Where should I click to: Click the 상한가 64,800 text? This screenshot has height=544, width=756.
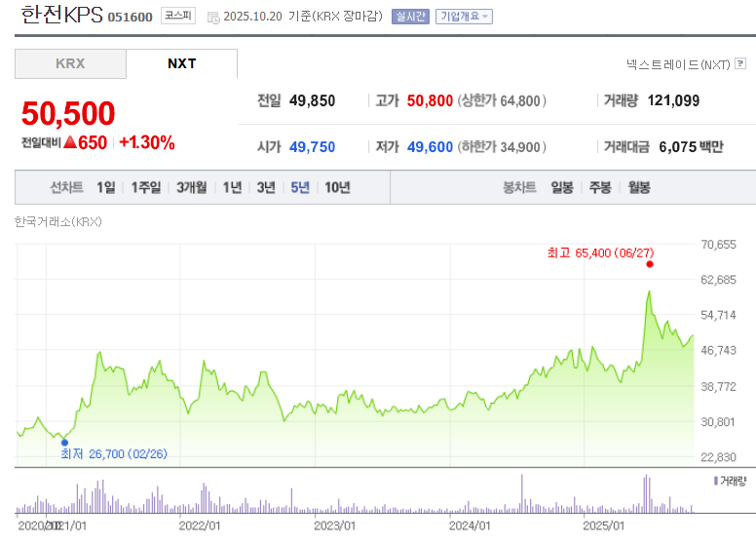tap(502, 100)
